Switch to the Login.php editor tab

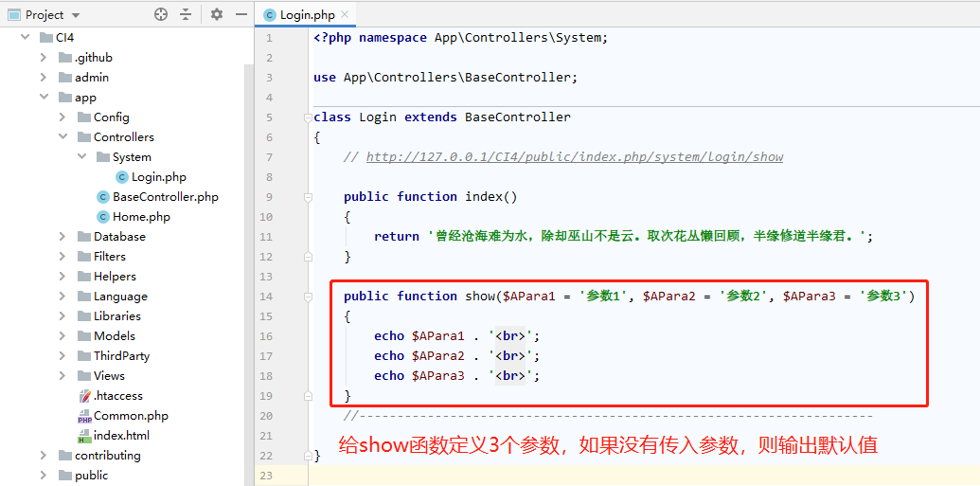300,15
